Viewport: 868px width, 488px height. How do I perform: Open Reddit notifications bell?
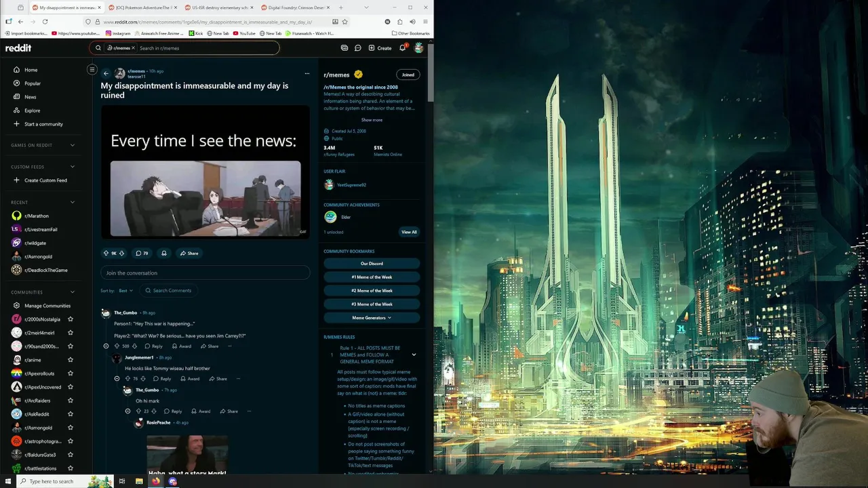[402, 48]
